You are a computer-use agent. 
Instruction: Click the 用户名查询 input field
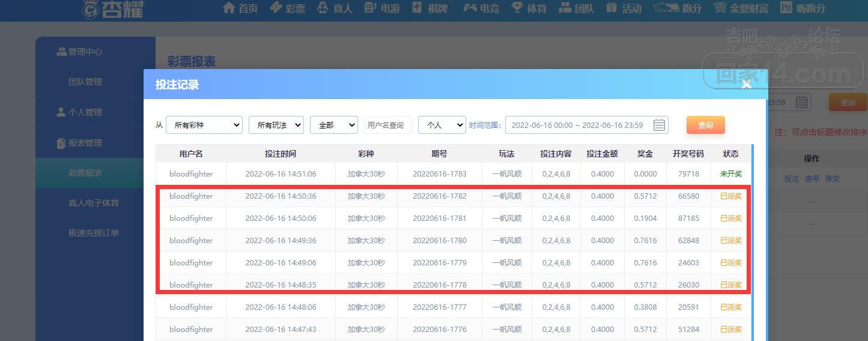[388, 125]
